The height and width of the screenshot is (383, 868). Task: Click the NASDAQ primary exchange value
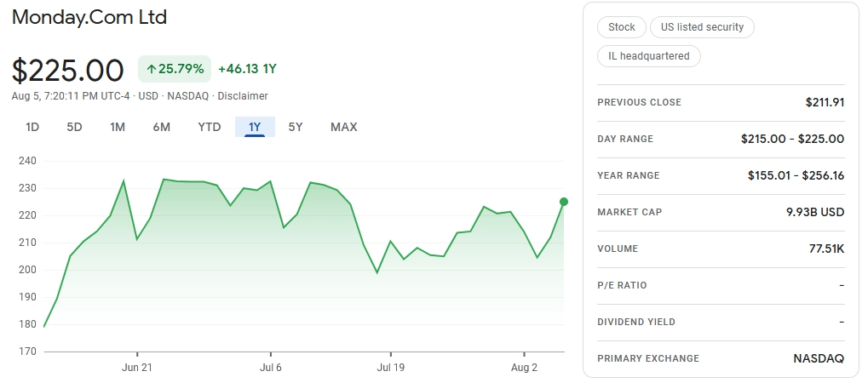(x=819, y=358)
